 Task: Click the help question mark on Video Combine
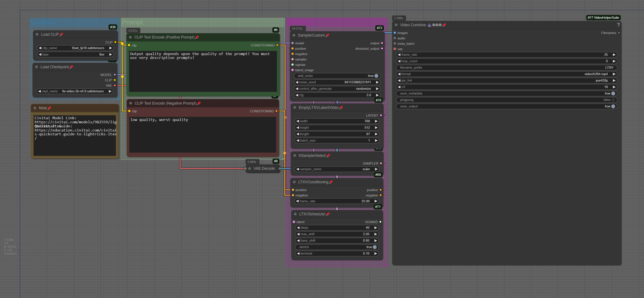pyautogui.click(x=618, y=25)
